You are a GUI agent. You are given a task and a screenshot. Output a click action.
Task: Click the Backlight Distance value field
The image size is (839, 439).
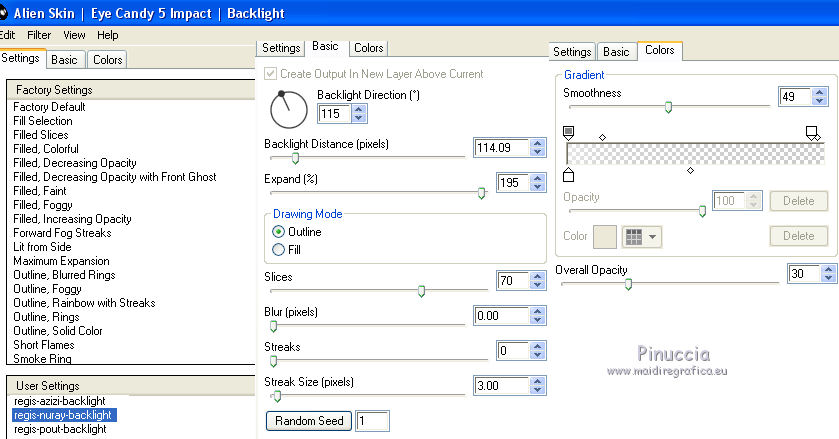(x=502, y=148)
